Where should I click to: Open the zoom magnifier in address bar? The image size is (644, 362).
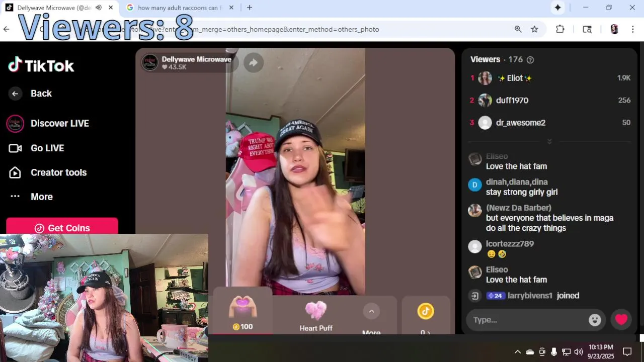coord(518,29)
